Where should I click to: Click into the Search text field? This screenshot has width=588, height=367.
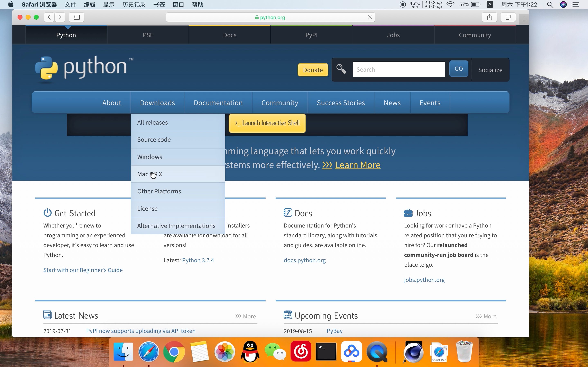point(399,69)
